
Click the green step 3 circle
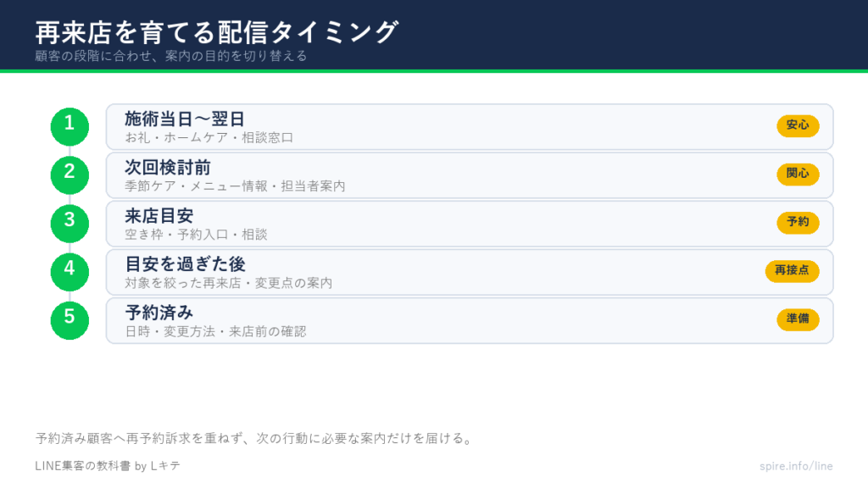(70, 224)
